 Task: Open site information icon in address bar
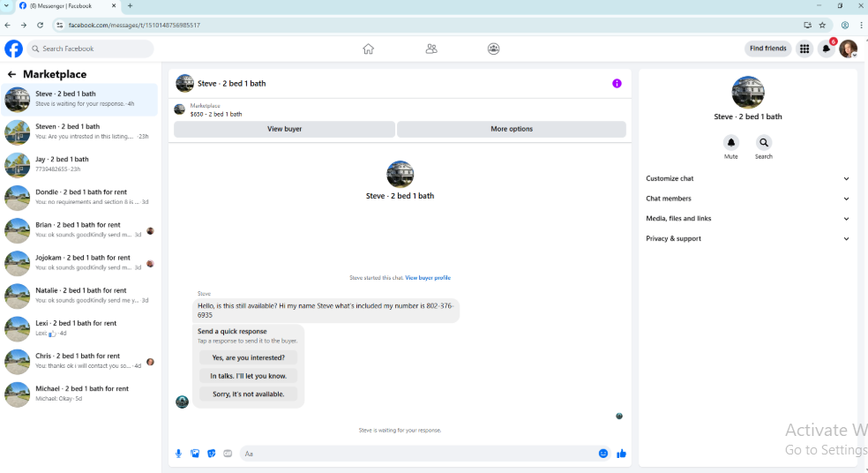click(60, 25)
